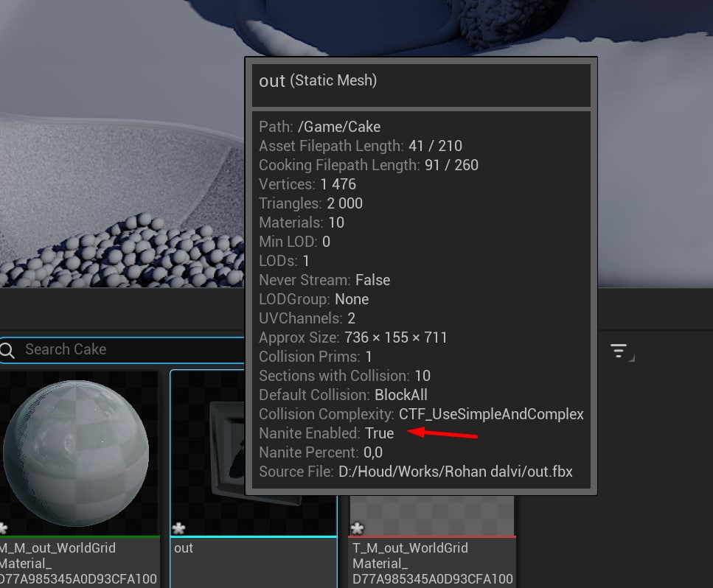The width and height of the screenshot is (713, 588).
Task: Click the M_M_out_WorldGrid material name label
Action: (x=78, y=564)
